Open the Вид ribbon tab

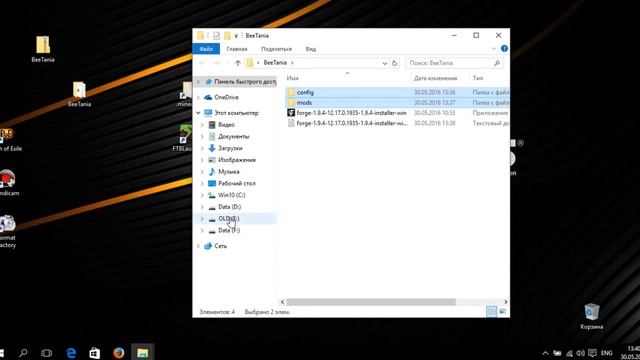click(x=311, y=49)
